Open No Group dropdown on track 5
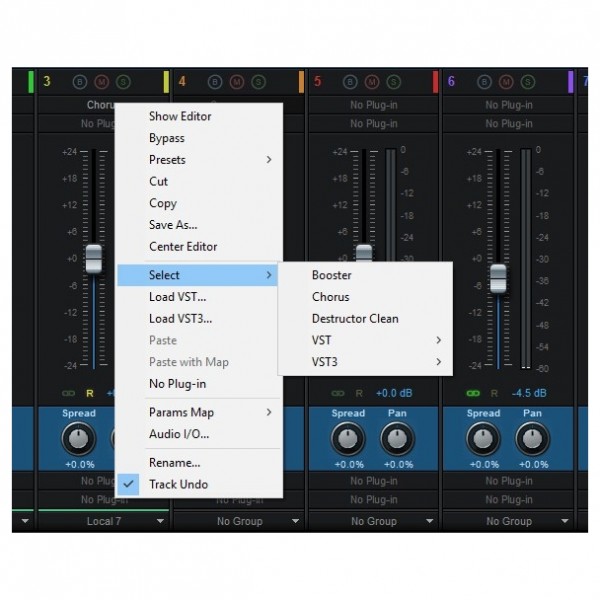The image size is (600, 600). (x=373, y=521)
